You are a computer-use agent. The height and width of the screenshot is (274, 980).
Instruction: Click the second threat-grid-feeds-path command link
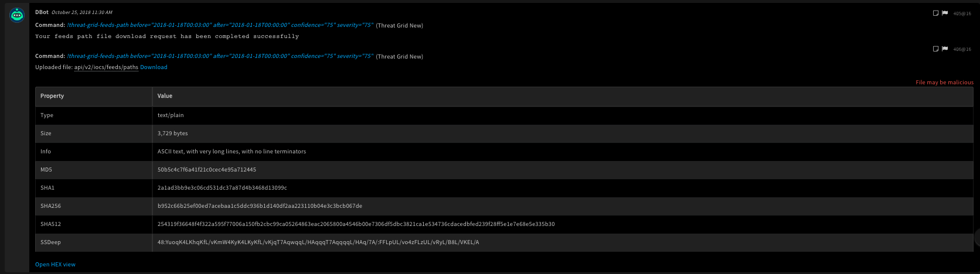coord(220,56)
